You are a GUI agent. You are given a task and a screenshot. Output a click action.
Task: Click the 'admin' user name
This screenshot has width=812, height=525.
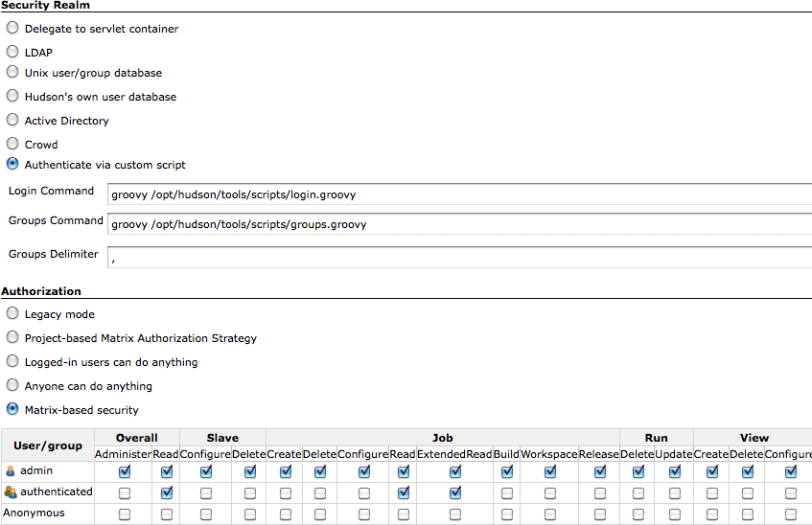[36, 470]
